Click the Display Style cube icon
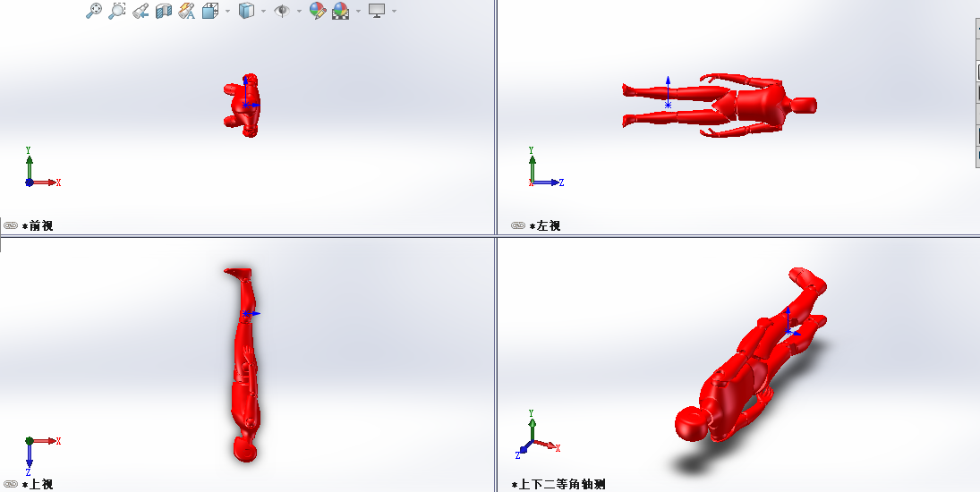Viewport: 980px width, 492px height. (x=246, y=11)
